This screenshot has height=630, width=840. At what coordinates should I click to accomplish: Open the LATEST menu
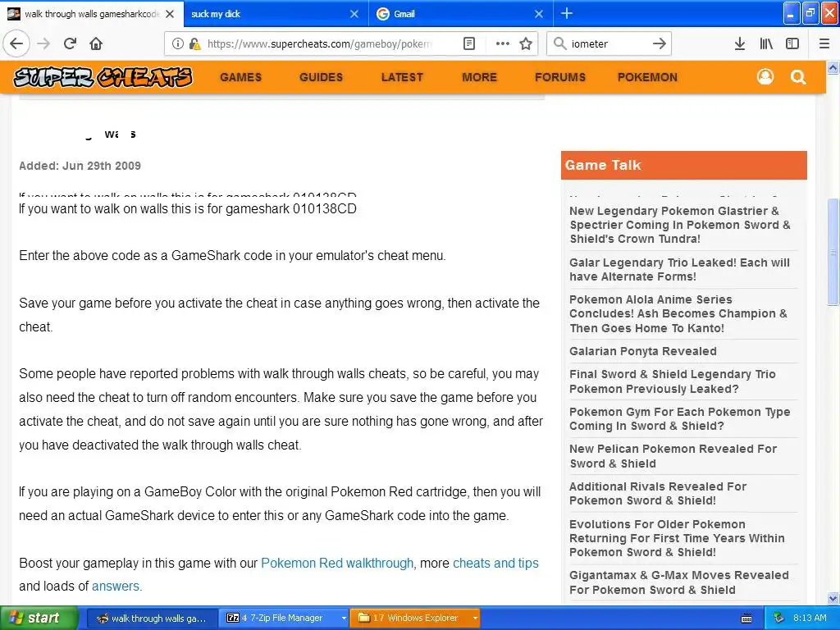(x=402, y=77)
